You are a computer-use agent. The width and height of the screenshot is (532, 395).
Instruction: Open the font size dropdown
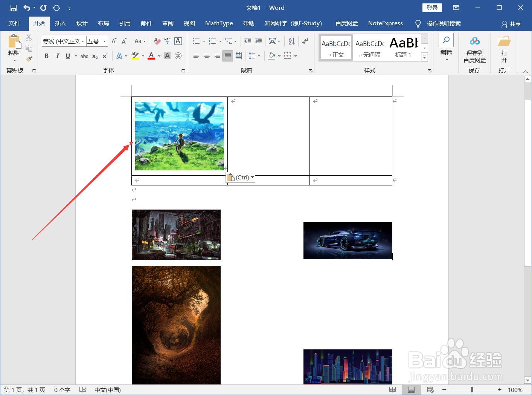coord(105,41)
